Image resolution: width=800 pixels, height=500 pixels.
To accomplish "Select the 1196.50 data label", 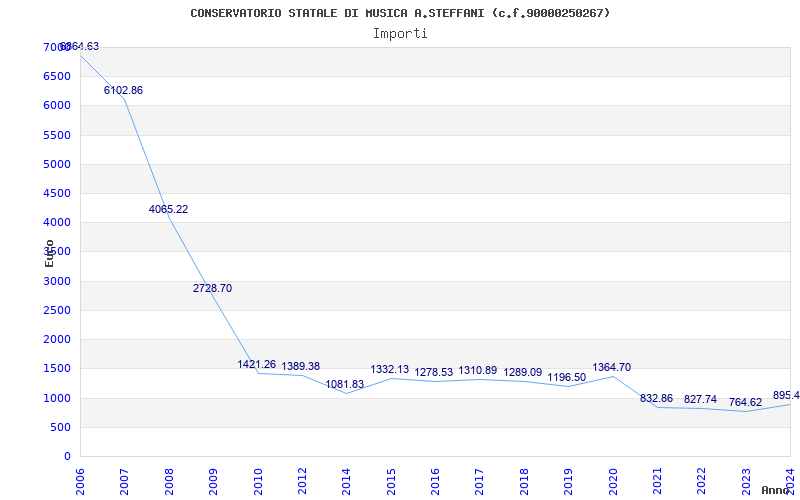I will (x=567, y=378).
